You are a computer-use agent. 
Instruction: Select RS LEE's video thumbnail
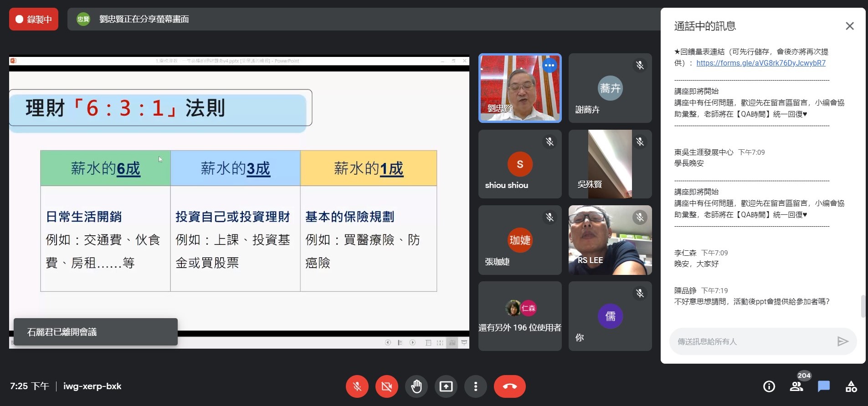[610, 240]
